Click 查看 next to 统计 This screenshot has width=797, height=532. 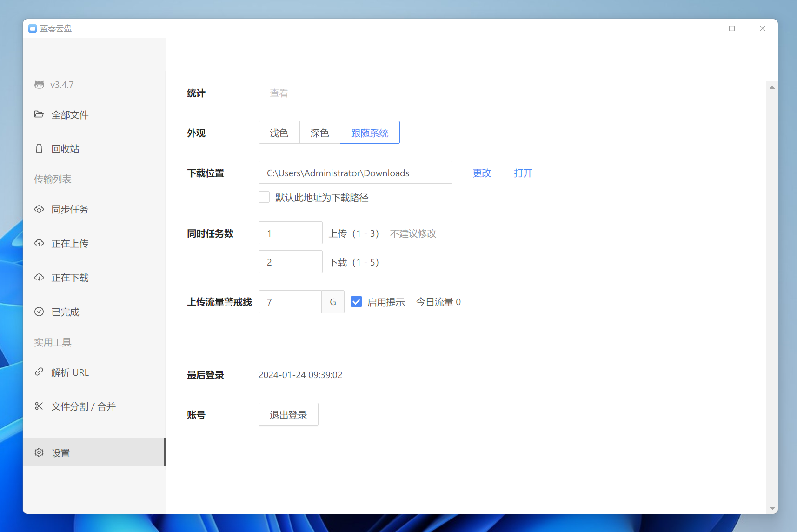(279, 93)
